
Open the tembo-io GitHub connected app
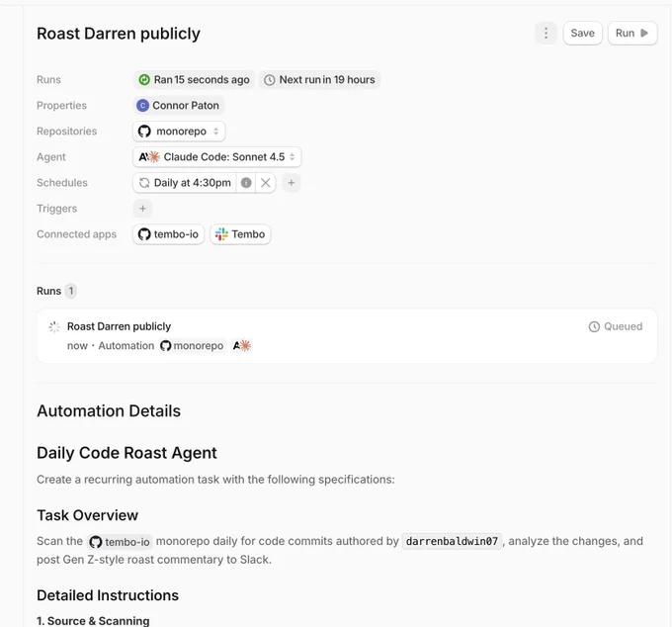(169, 234)
